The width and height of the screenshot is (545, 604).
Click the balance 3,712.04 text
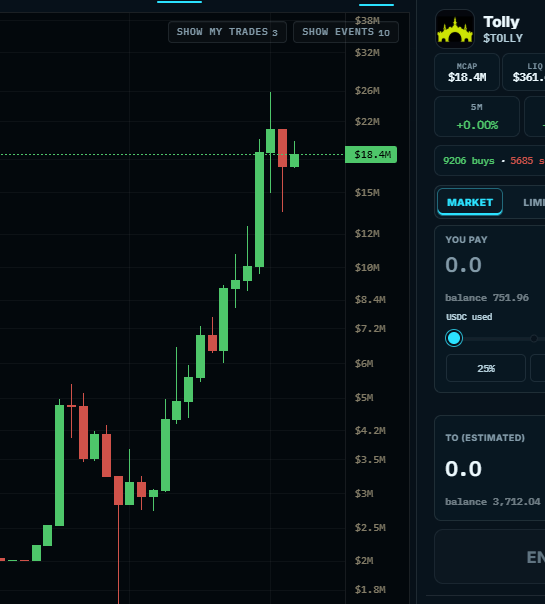coord(493,502)
